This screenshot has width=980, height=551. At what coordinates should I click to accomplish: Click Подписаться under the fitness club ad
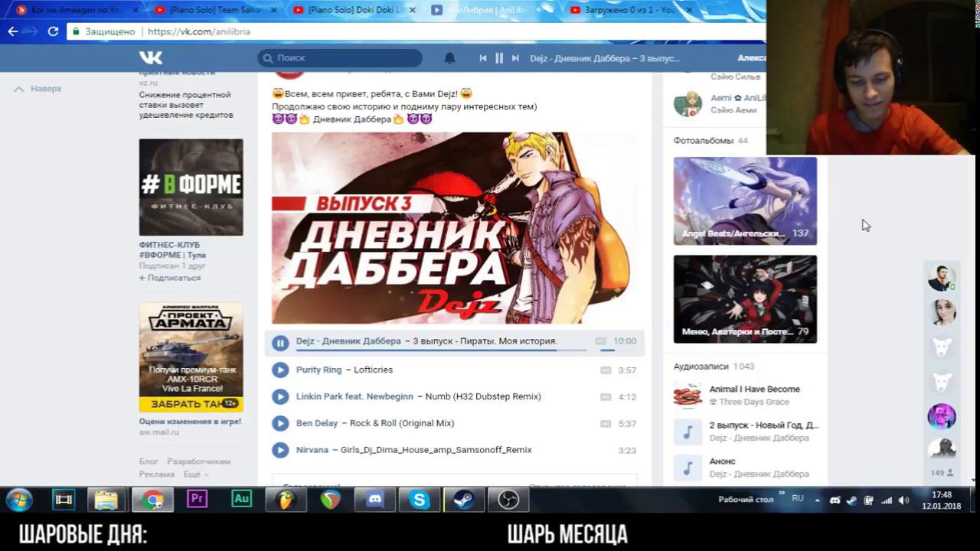(x=170, y=278)
